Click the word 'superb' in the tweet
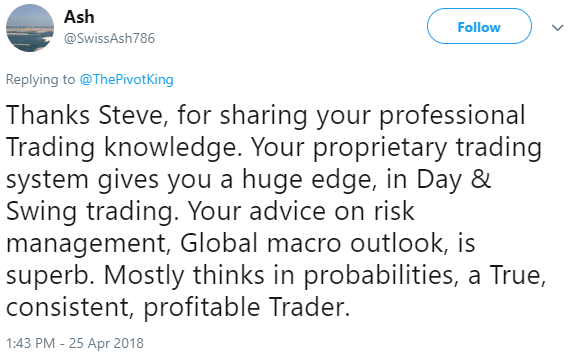The width and height of the screenshot is (570, 364). coord(48,276)
